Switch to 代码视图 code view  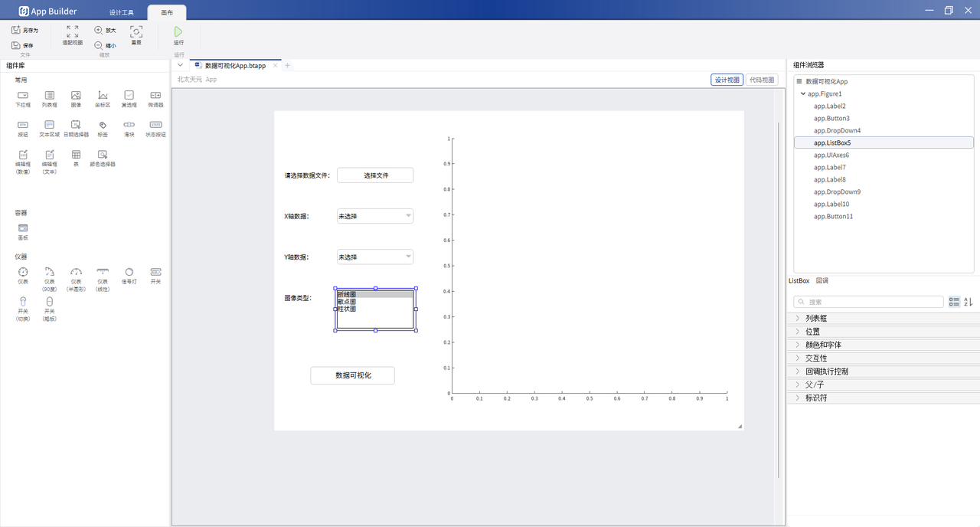pos(762,80)
